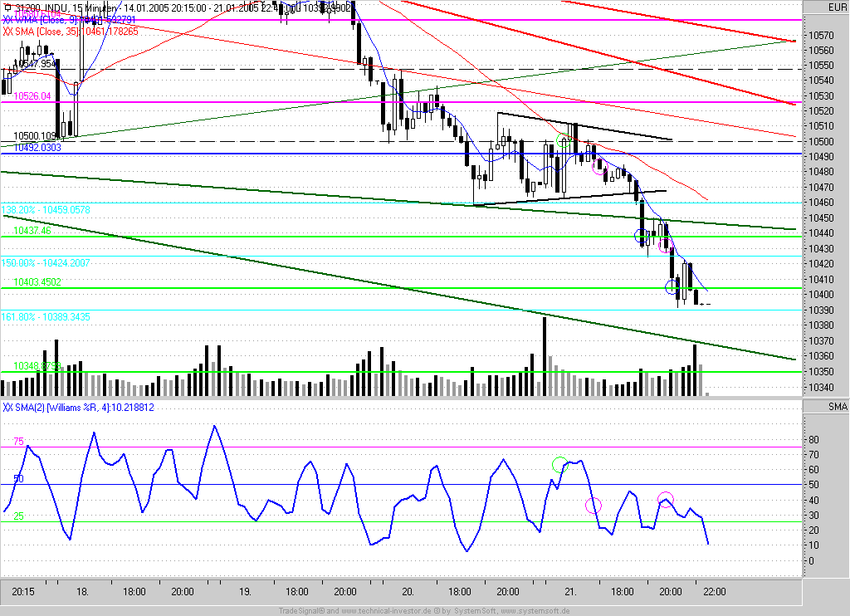Click the SMA header of the oscillator axis
850x616 pixels.
[x=837, y=407]
